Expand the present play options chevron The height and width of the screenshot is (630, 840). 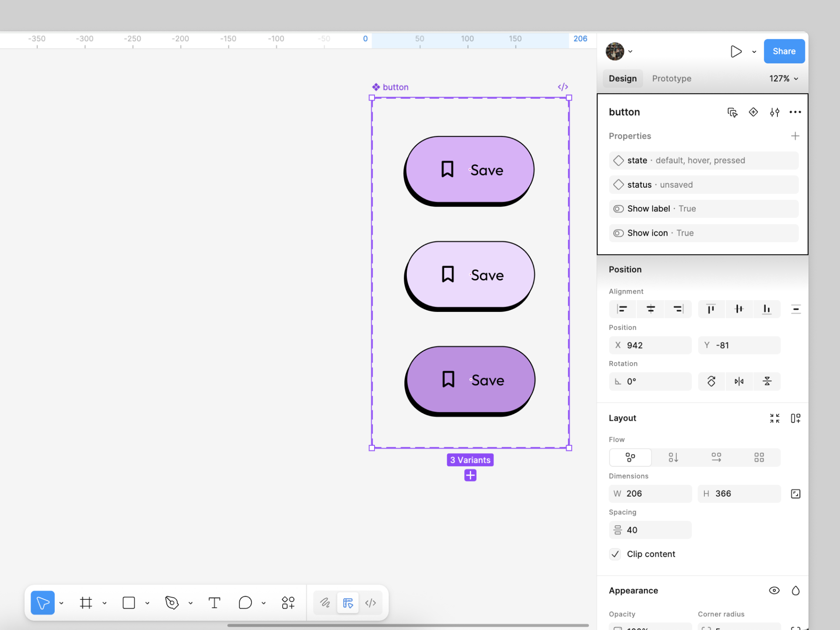point(754,52)
